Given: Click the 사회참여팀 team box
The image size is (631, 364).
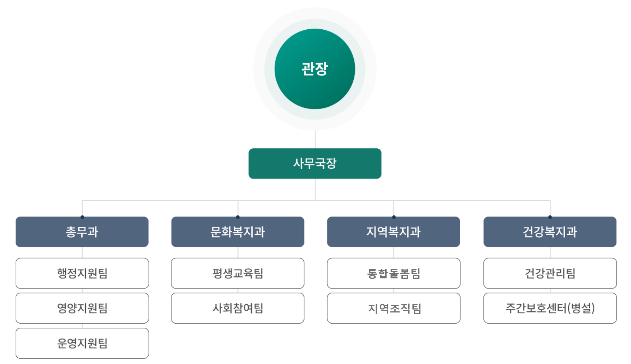Looking at the screenshot, I should [238, 308].
